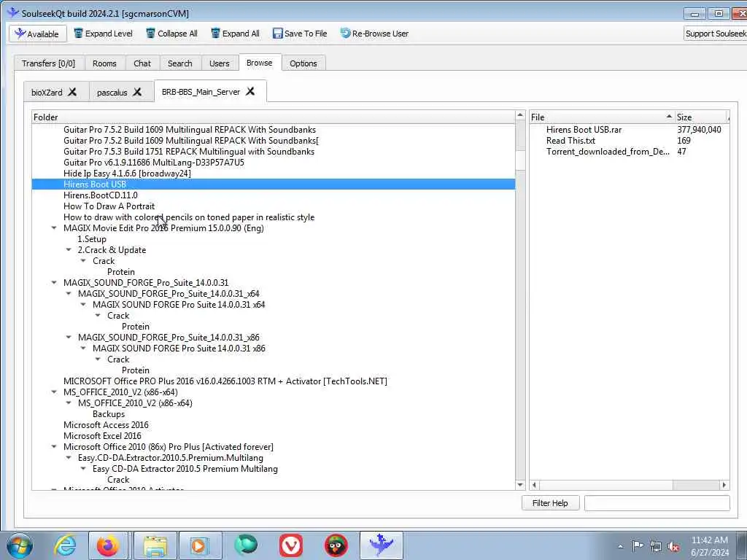Screen dimensions: 747x560
Task: Click file list horizontal scrollbar left arrow
Action: (535, 485)
